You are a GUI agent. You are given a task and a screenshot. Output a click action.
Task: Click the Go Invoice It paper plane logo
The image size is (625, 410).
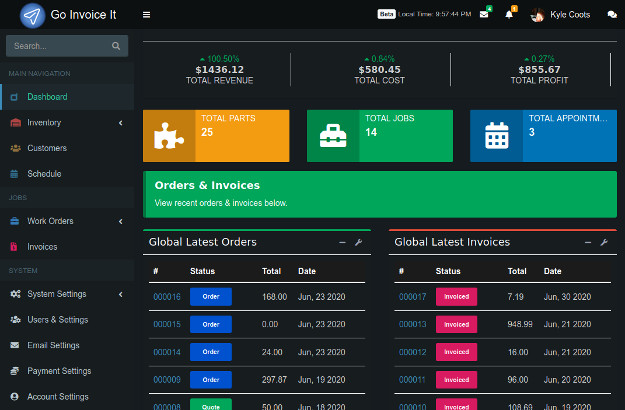coord(33,16)
